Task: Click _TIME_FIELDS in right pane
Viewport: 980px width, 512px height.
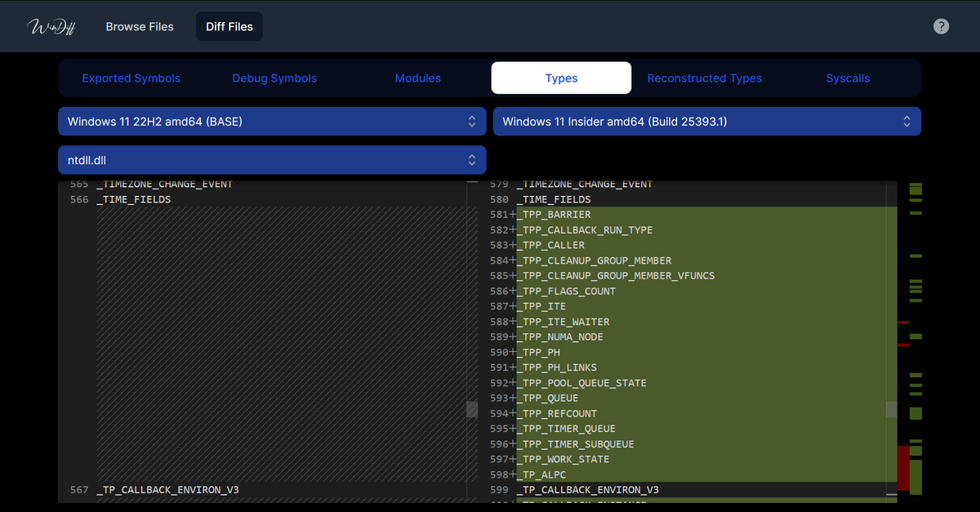Action: (x=554, y=199)
